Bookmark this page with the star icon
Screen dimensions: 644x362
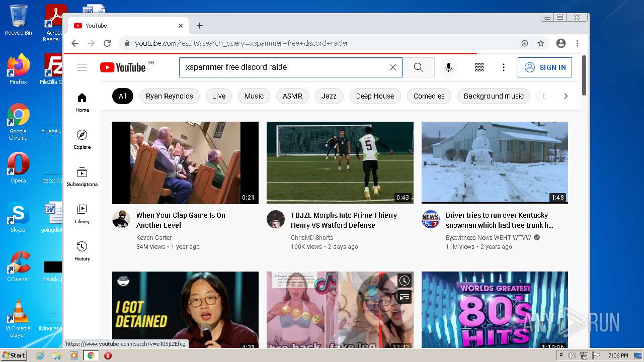click(x=541, y=43)
